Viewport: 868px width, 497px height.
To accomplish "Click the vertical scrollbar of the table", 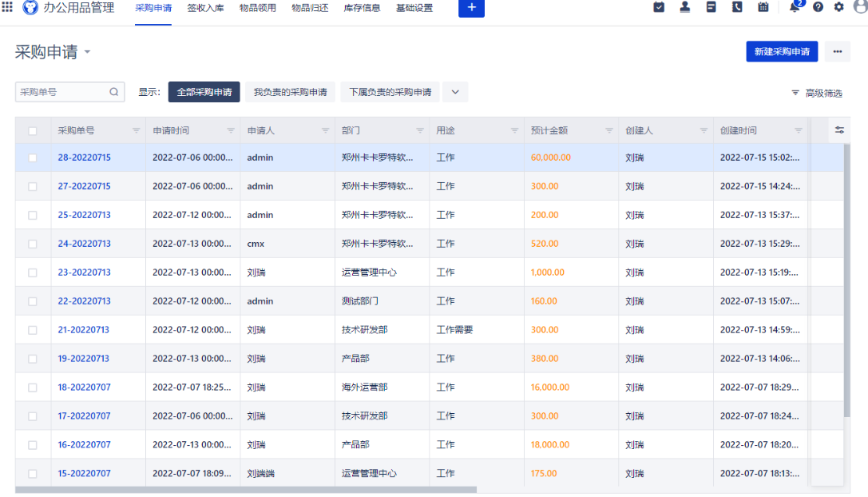I will coord(846,280).
